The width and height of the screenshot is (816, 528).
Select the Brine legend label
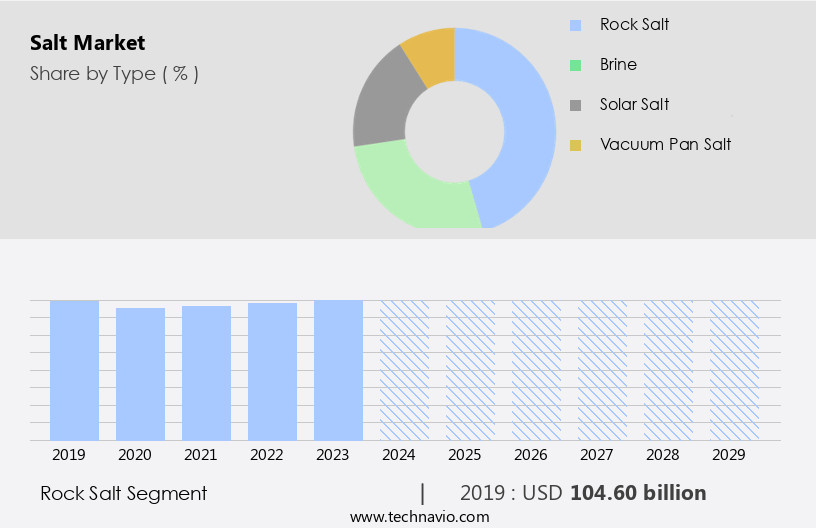(x=618, y=64)
